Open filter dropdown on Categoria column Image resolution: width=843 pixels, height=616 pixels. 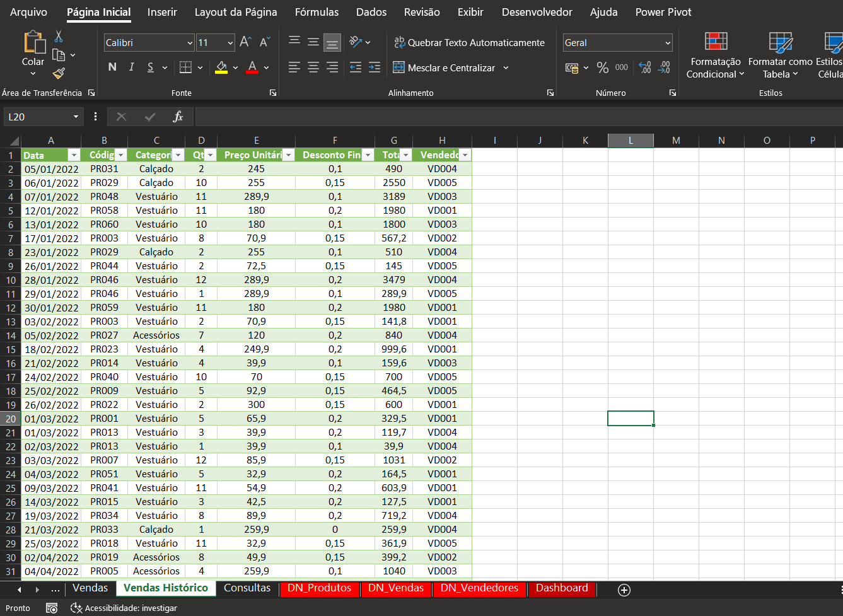pyautogui.click(x=178, y=155)
